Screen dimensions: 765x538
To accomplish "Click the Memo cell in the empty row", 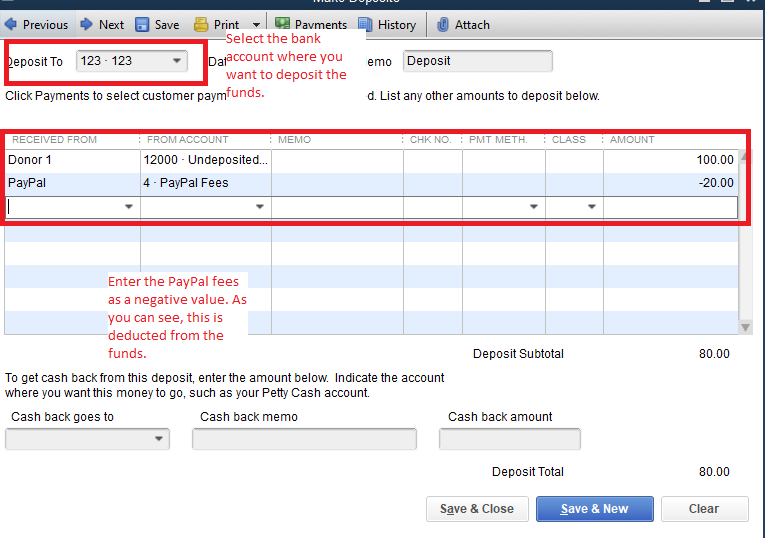I will pyautogui.click(x=337, y=207).
